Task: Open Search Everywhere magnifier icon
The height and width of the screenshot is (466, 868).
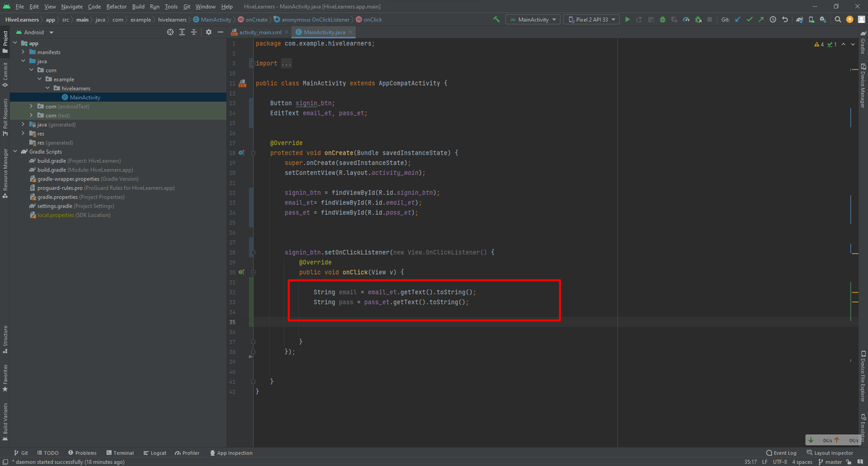Action: point(838,20)
